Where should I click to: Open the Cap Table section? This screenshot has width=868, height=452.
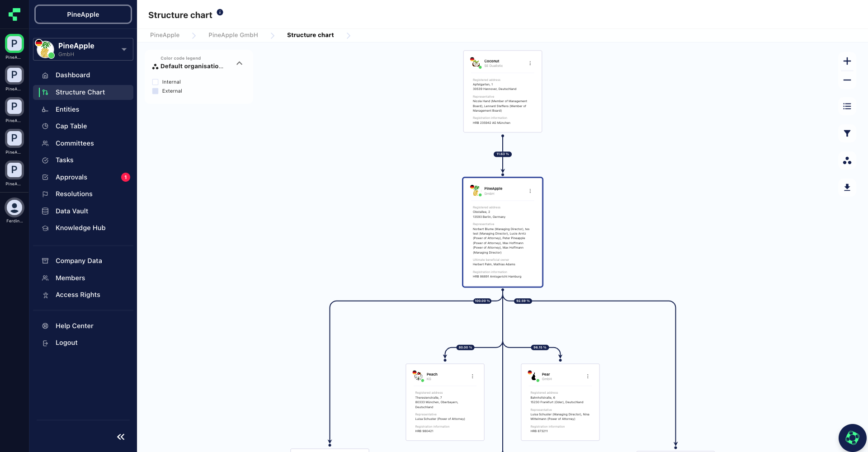tap(71, 126)
